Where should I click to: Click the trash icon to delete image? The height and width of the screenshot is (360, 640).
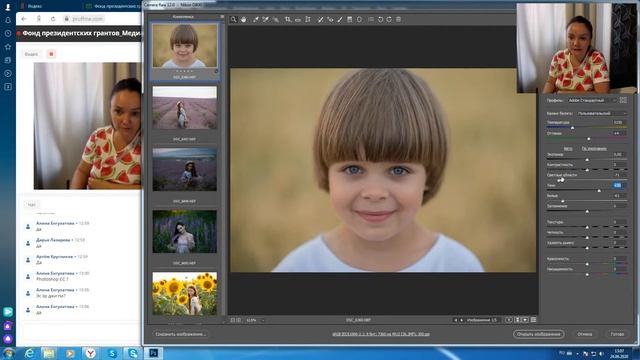coord(399,20)
